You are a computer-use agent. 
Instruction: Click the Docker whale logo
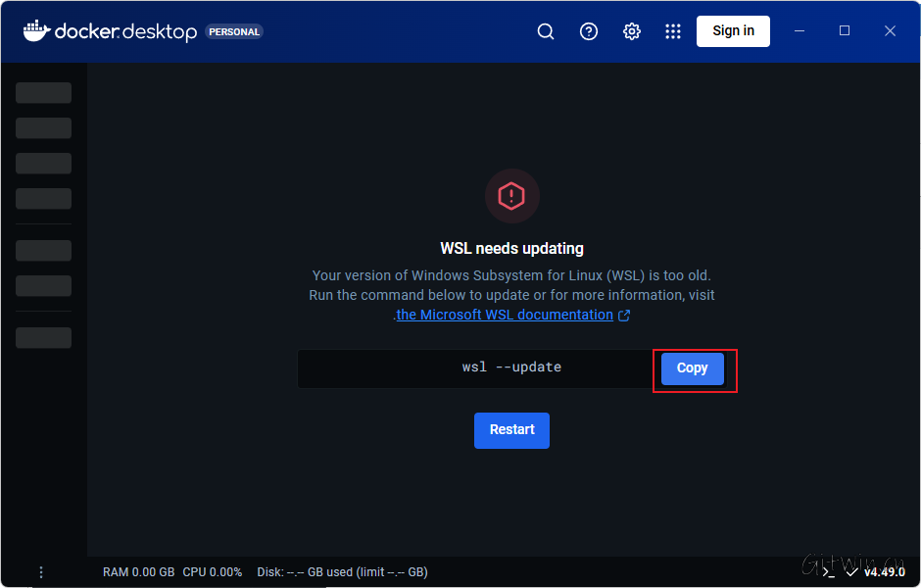36,30
